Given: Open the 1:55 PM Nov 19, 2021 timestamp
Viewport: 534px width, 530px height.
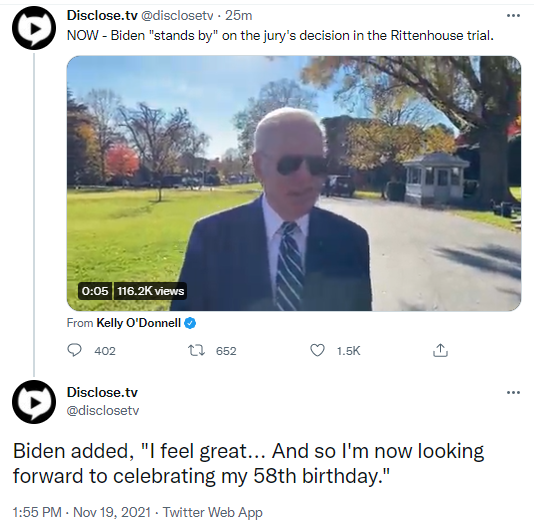Looking at the screenshot, I should pyautogui.click(x=82, y=512).
